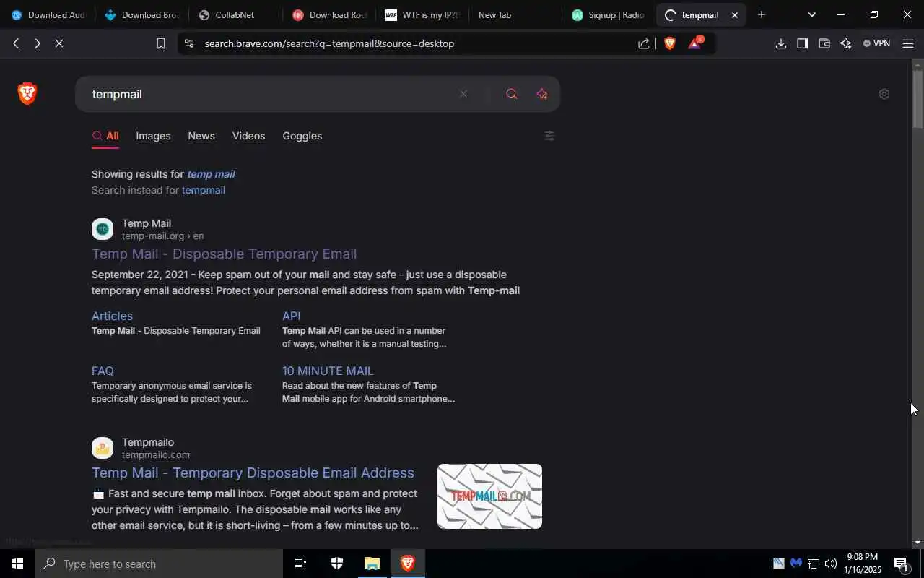Open the Brave Wallet icon
924x578 pixels.
coord(824,43)
